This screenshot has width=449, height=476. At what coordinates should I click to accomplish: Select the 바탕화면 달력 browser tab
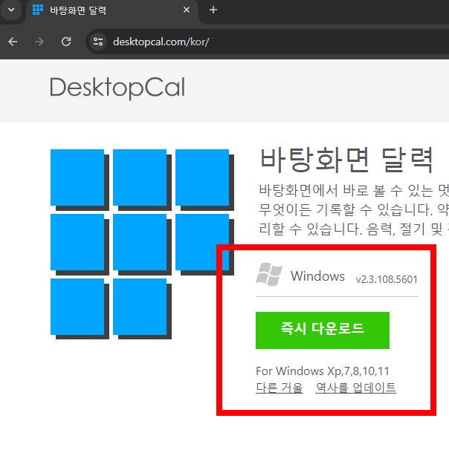tap(112, 10)
